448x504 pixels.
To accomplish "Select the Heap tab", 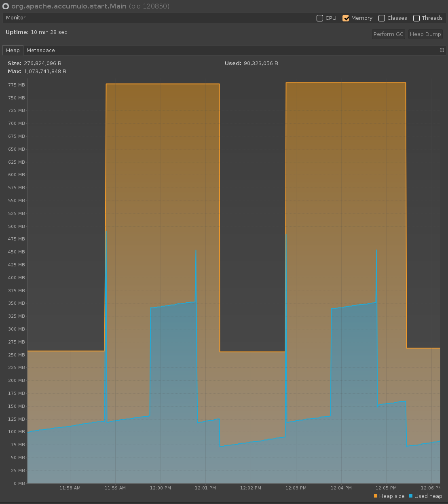I will [x=13, y=51].
